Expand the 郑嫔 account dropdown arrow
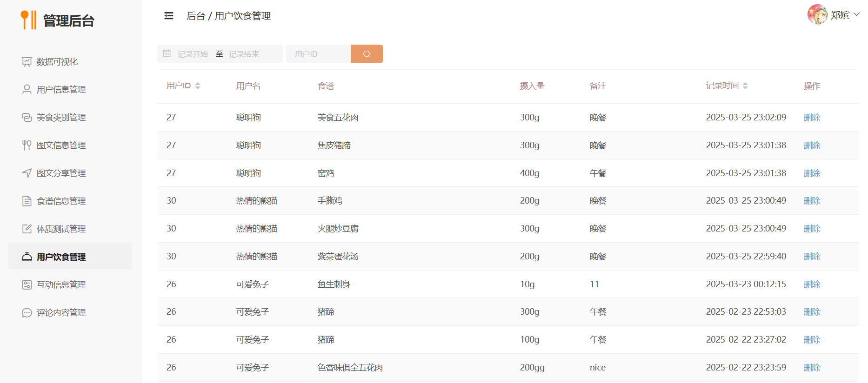868x383 pixels. 856,14
